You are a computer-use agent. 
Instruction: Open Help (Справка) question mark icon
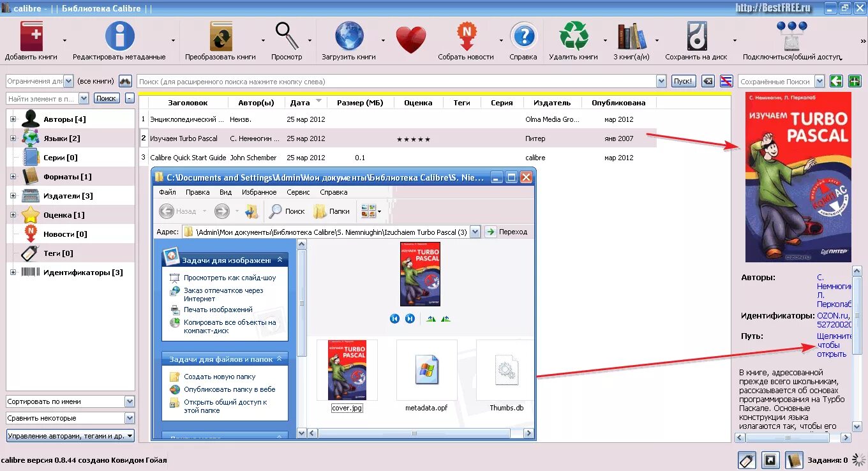pos(523,36)
